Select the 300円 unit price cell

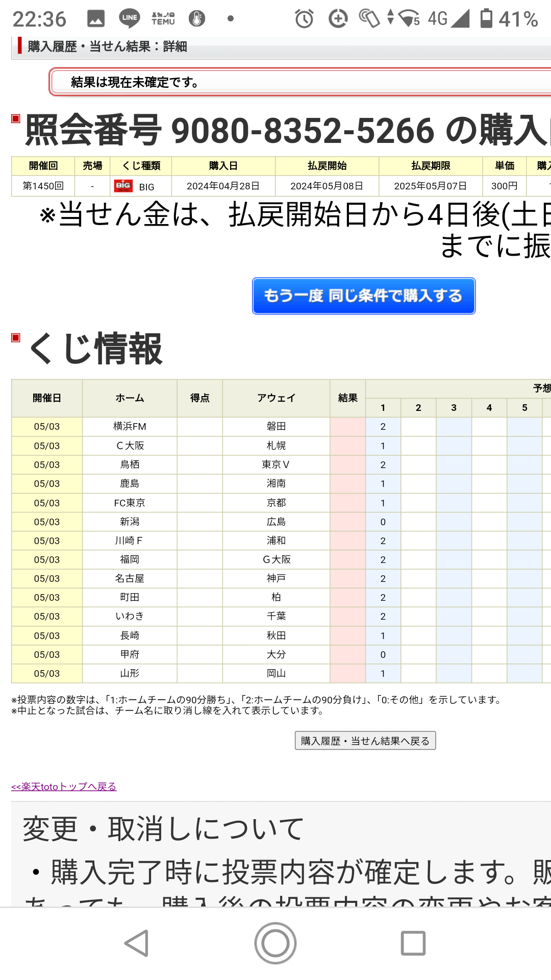(x=505, y=186)
